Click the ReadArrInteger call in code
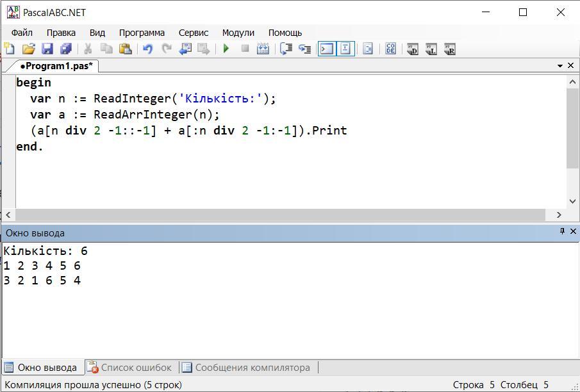The height and width of the screenshot is (392, 580). pyautogui.click(x=143, y=115)
